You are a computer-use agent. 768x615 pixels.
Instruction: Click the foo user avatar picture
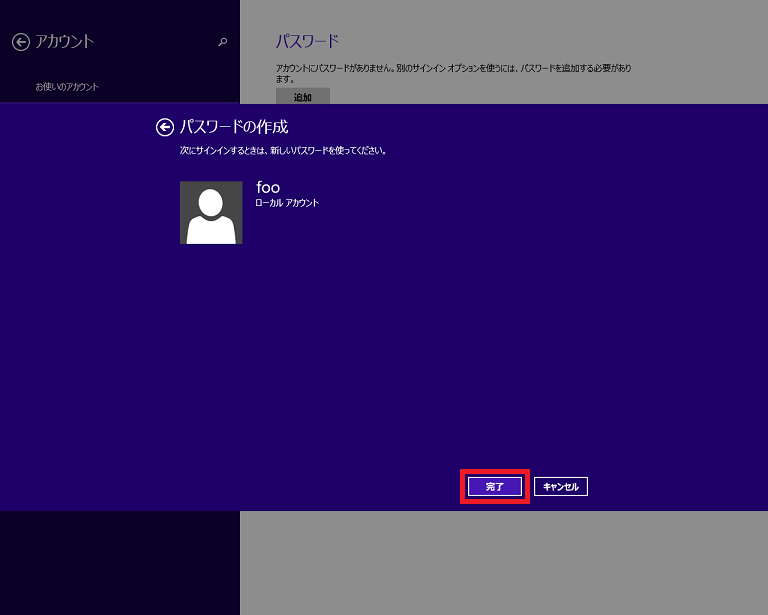[211, 212]
